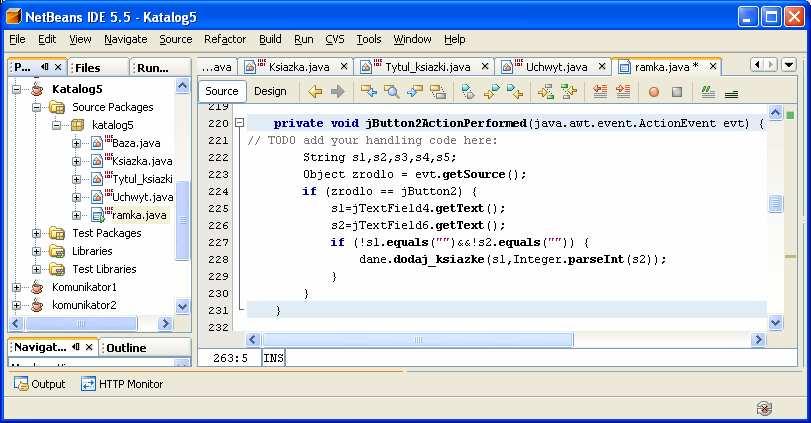Close the Uchwyt.java editor tab
The width and height of the screenshot is (811, 423).
[x=602, y=66]
